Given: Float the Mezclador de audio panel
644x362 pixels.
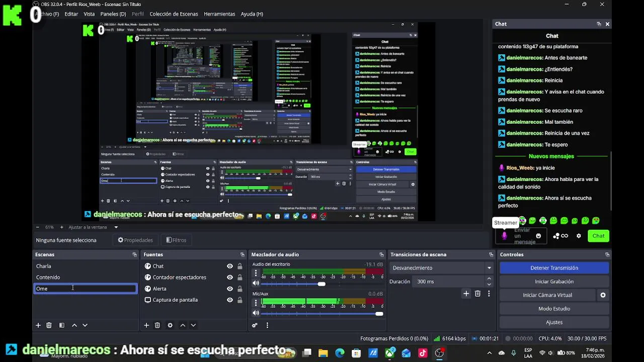Looking at the screenshot, I should (x=381, y=254).
